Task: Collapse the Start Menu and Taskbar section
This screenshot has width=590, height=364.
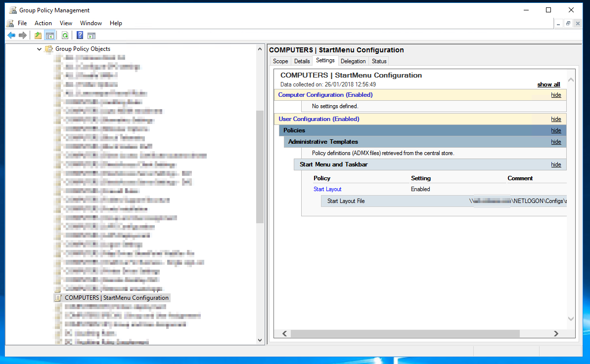Action: click(556, 164)
